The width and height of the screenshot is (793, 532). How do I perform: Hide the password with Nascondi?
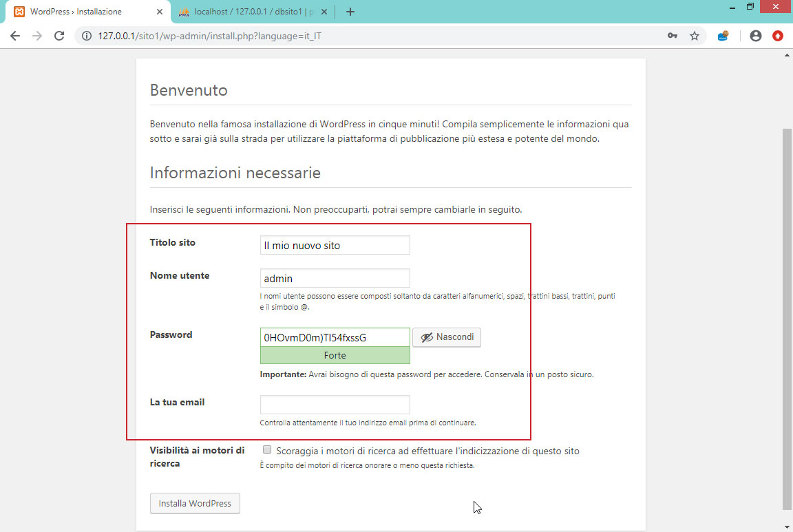pos(447,337)
